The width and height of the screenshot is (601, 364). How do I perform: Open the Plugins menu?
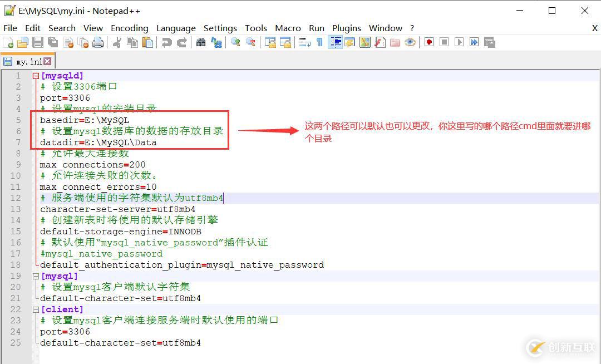[x=347, y=28]
